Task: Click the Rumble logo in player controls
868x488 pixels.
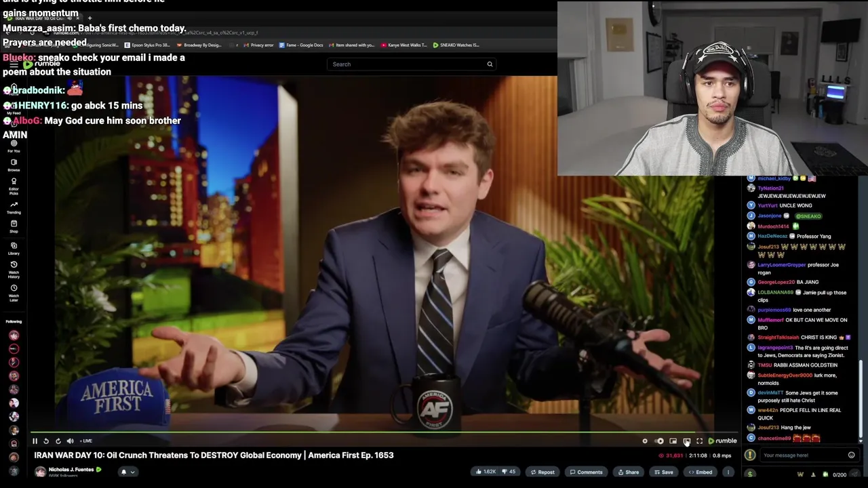Action: [x=722, y=441]
